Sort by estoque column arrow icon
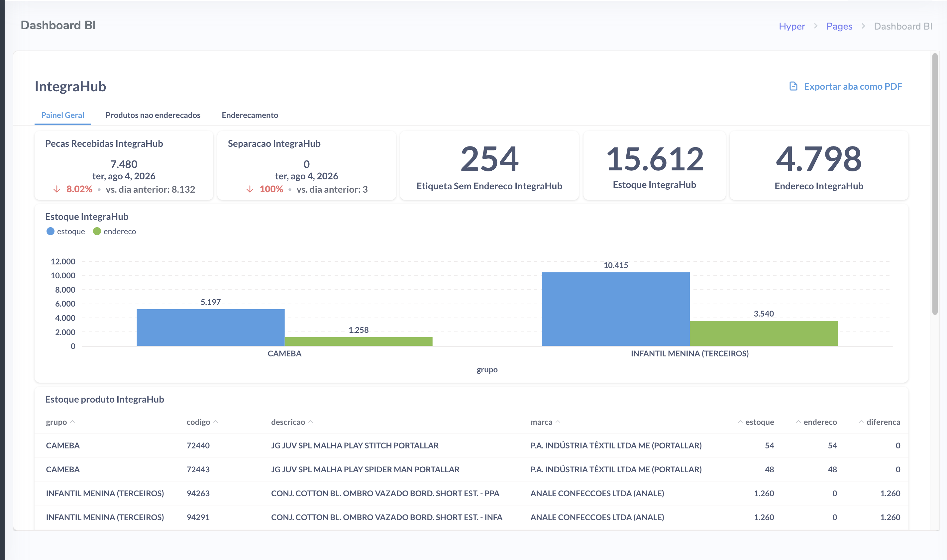 [x=740, y=422]
